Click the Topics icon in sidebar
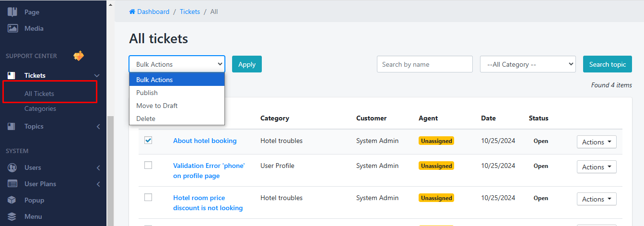This screenshot has height=226, width=644. point(12,126)
